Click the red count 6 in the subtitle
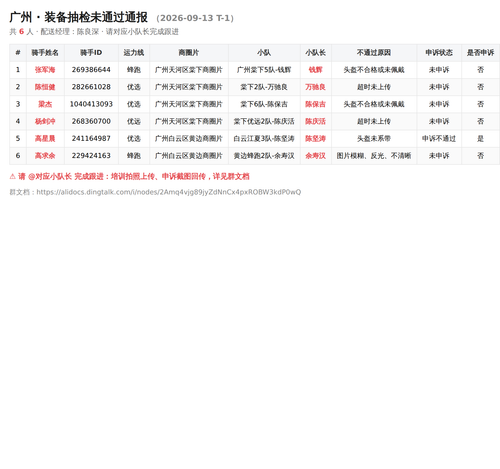500x469 pixels. (x=21, y=32)
